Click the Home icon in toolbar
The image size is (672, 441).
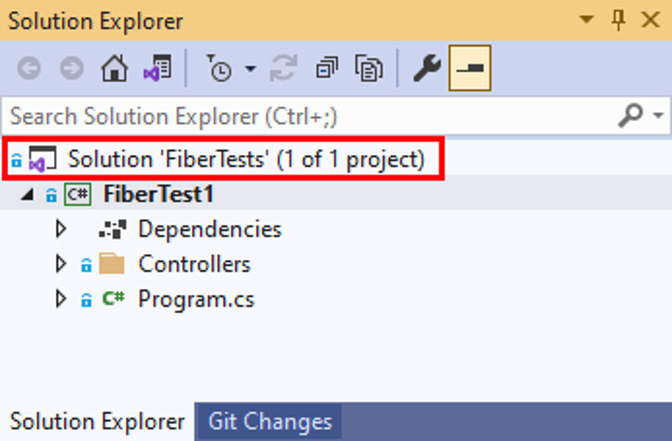coord(115,69)
